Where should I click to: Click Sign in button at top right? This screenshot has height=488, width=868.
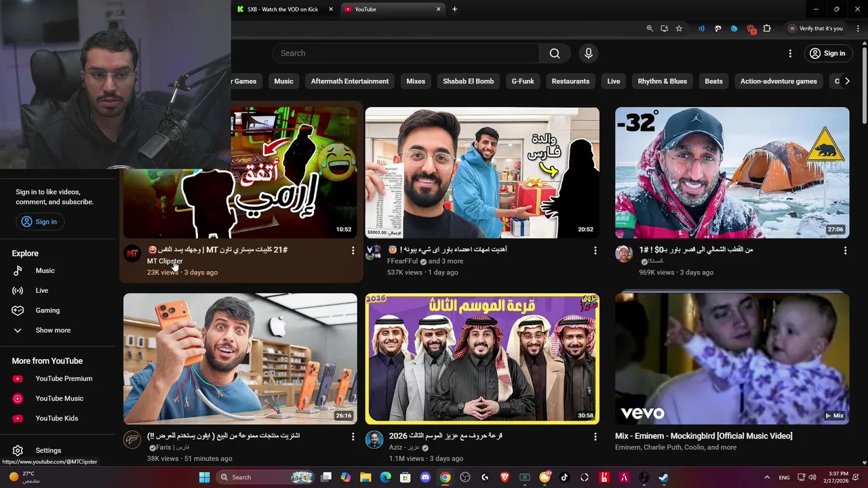[828, 54]
